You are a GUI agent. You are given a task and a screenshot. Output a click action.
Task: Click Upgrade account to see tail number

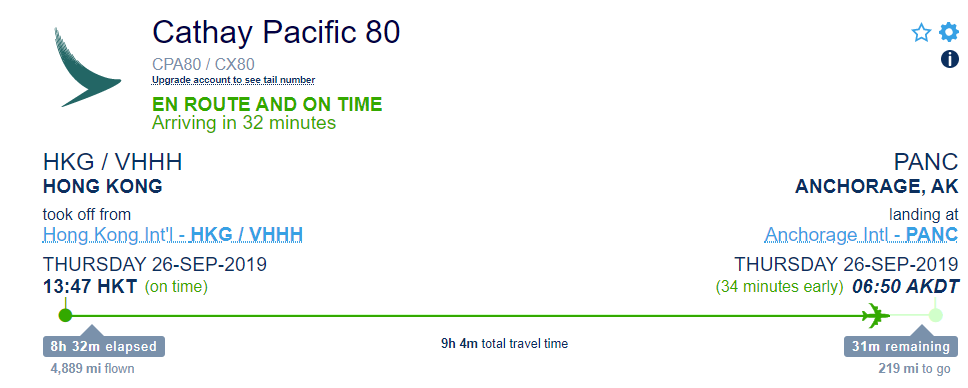[x=233, y=80]
